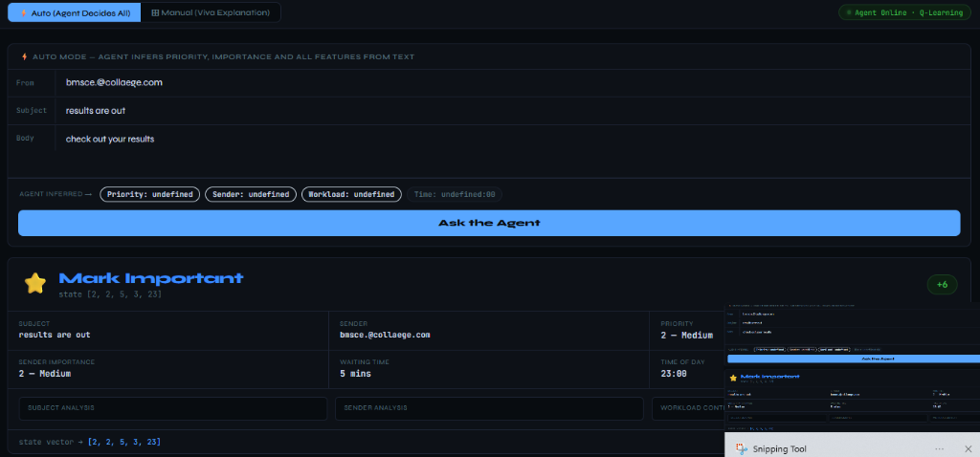980x457 pixels.
Task: Open the snip preview thumbnail
Action: point(852,367)
